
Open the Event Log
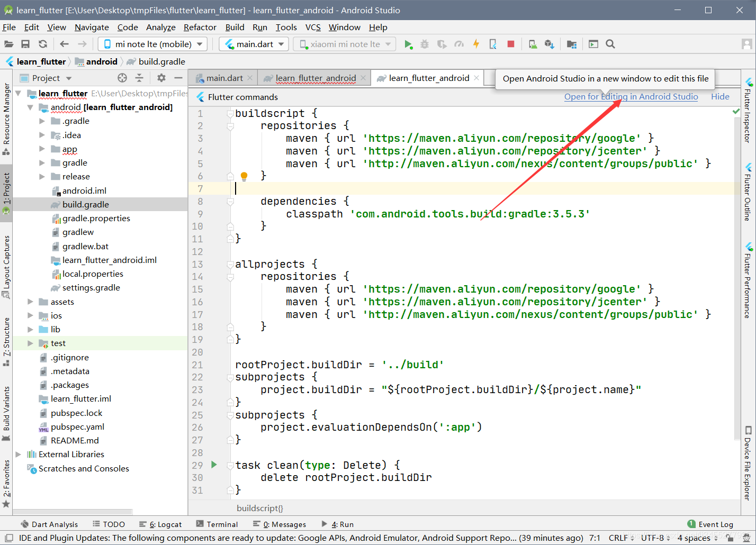(710, 524)
